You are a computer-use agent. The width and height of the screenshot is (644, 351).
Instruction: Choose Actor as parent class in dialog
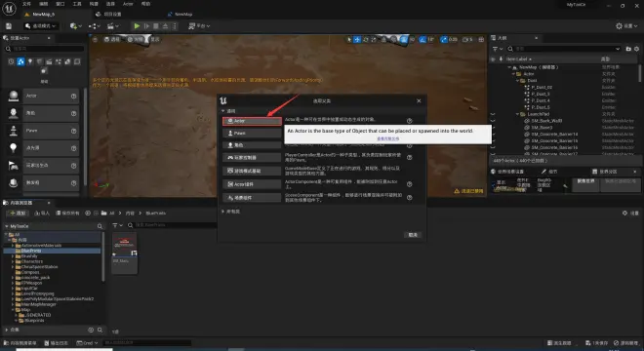(x=252, y=121)
